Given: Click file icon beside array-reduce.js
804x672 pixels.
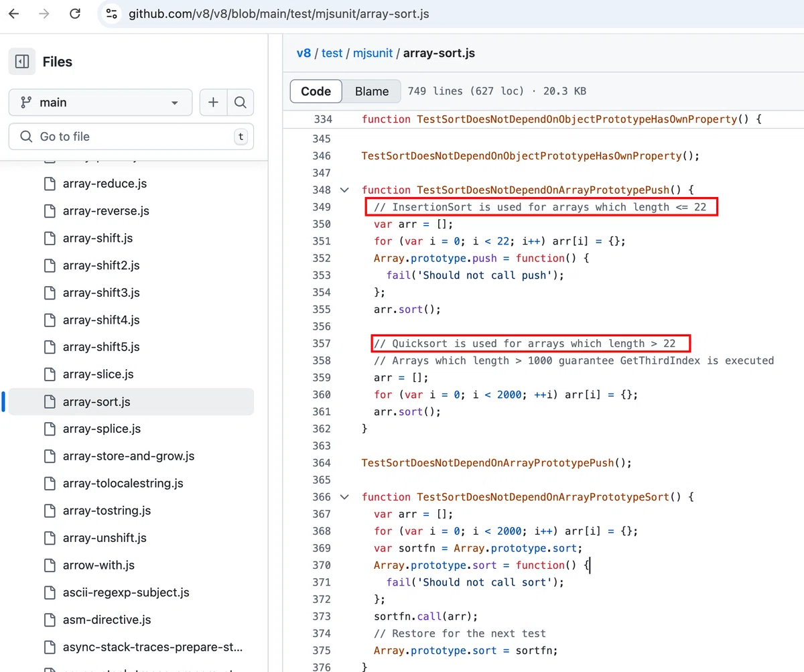Looking at the screenshot, I should (49, 184).
